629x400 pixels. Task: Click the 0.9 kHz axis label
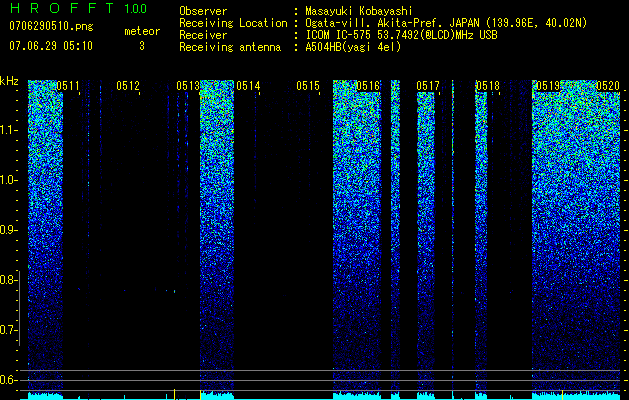click(x=8, y=230)
